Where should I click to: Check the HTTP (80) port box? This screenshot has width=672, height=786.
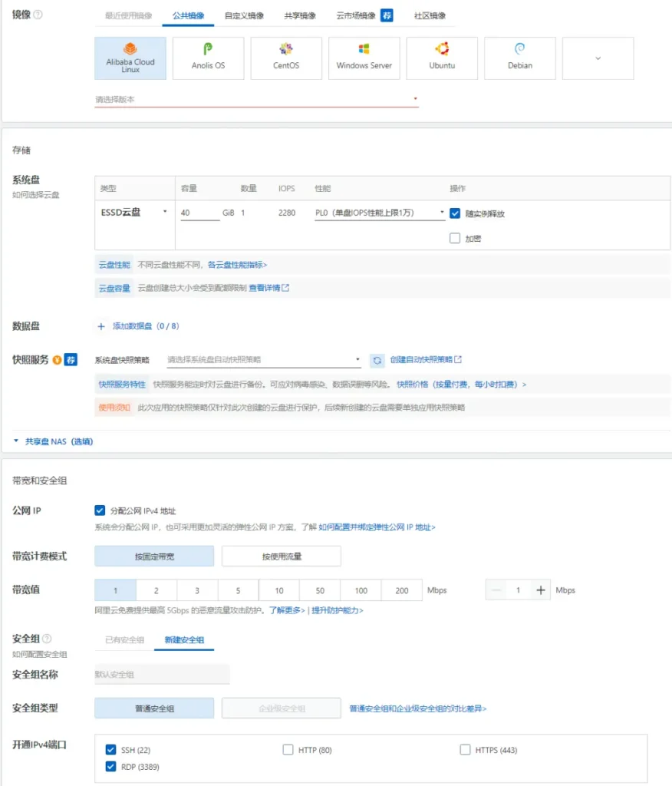288,749
